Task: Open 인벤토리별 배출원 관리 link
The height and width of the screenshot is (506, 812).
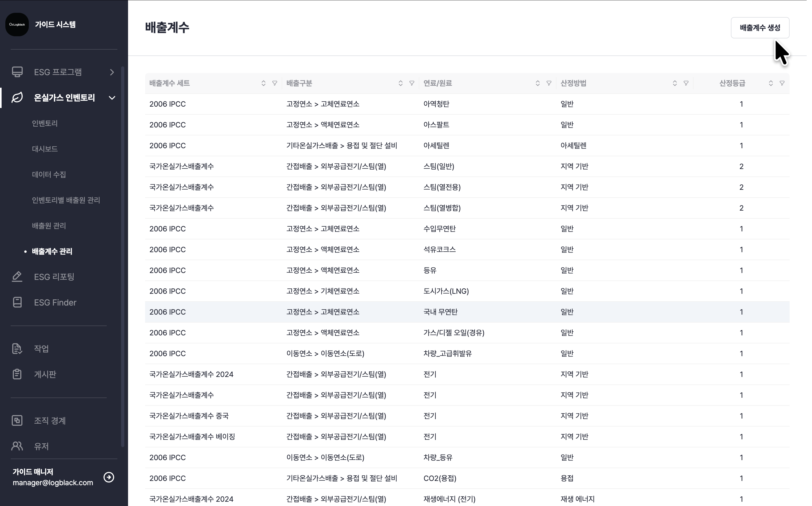Action: [x=66, y=200]
